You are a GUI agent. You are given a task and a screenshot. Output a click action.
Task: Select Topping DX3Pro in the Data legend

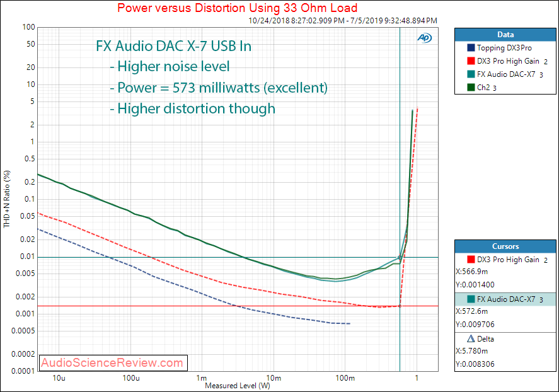504,48
